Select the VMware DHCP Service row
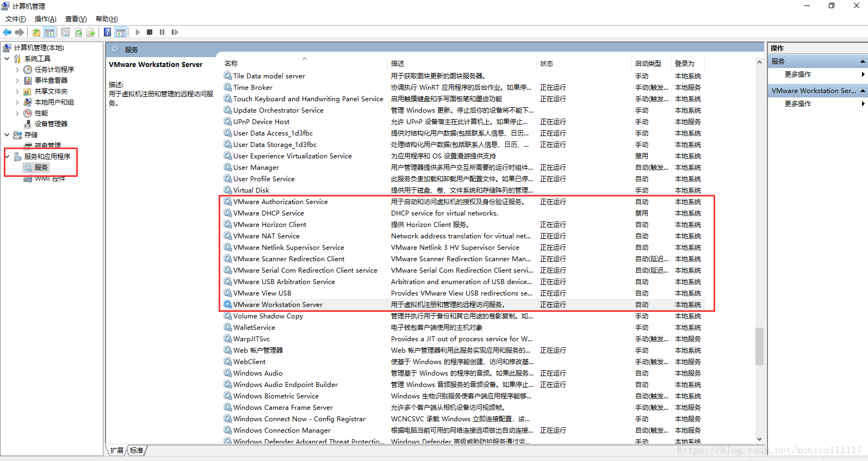Image resolution: width=868 pixels, height=461 pixels. 463,213
